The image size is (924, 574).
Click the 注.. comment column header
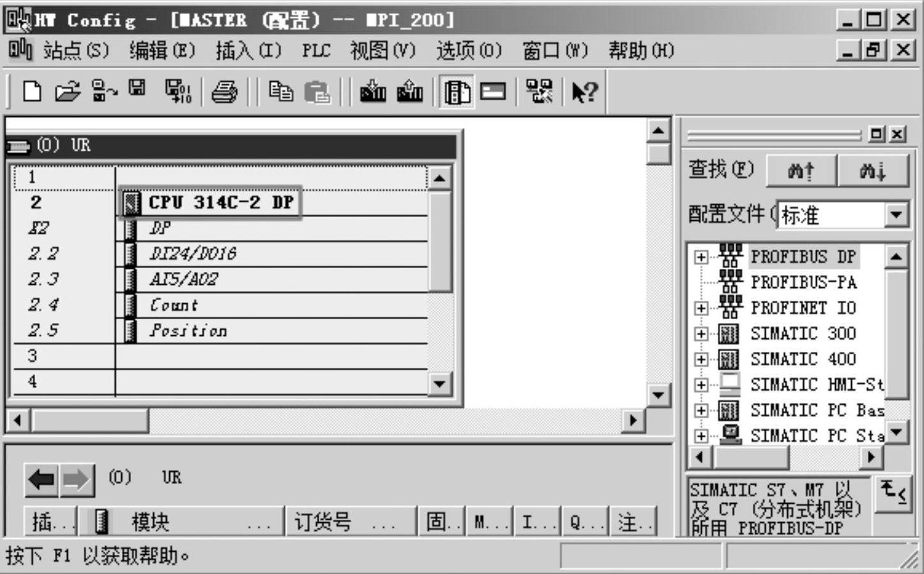(x=634, y=522)
